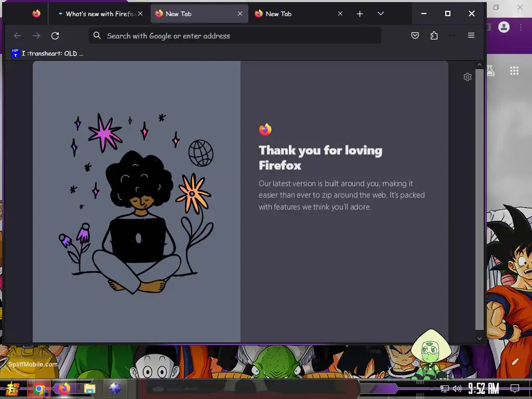Restore down the background Chrome window
Viewport: 532px width, 399px height.
pos(496,7)
